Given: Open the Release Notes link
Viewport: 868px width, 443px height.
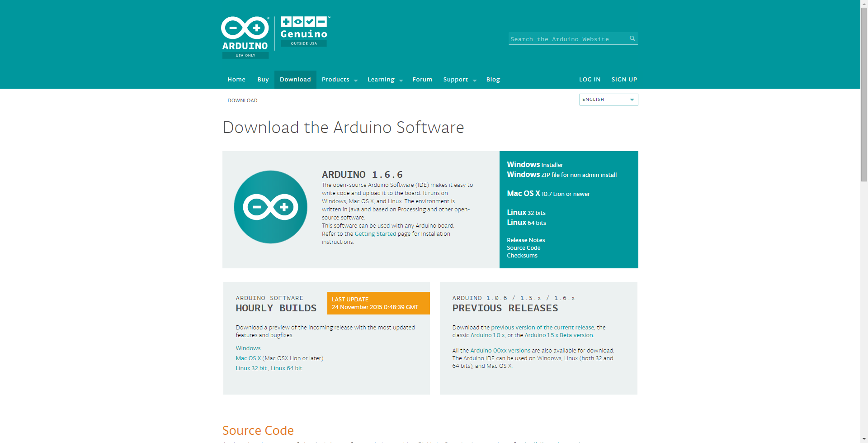Looking at the screenshot, I should coord(526,240).
